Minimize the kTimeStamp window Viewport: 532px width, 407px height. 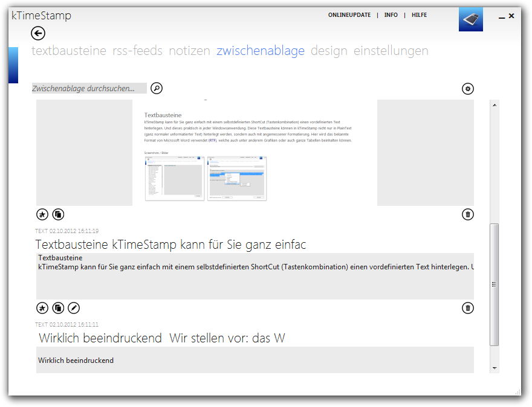pyautogui.click(x=502, y=16)
